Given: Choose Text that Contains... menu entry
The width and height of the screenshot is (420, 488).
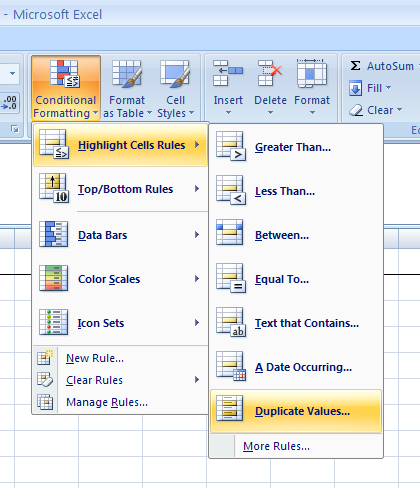Looking at the screenshot, I should [297, 322].
